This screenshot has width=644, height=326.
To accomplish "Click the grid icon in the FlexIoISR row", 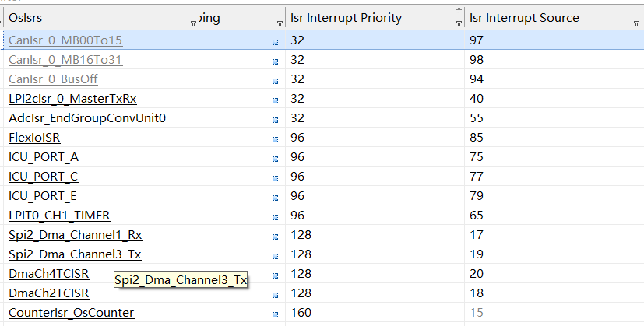I will click(x=276, y=138).
